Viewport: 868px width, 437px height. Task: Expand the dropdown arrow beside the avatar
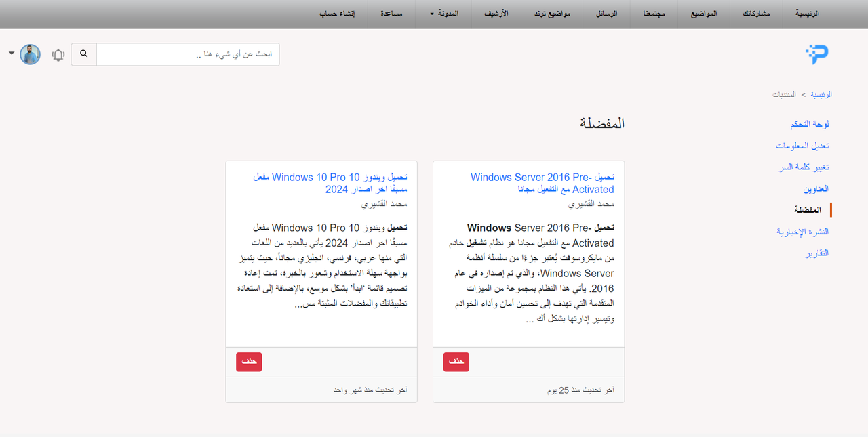click(x=12, y=53)
